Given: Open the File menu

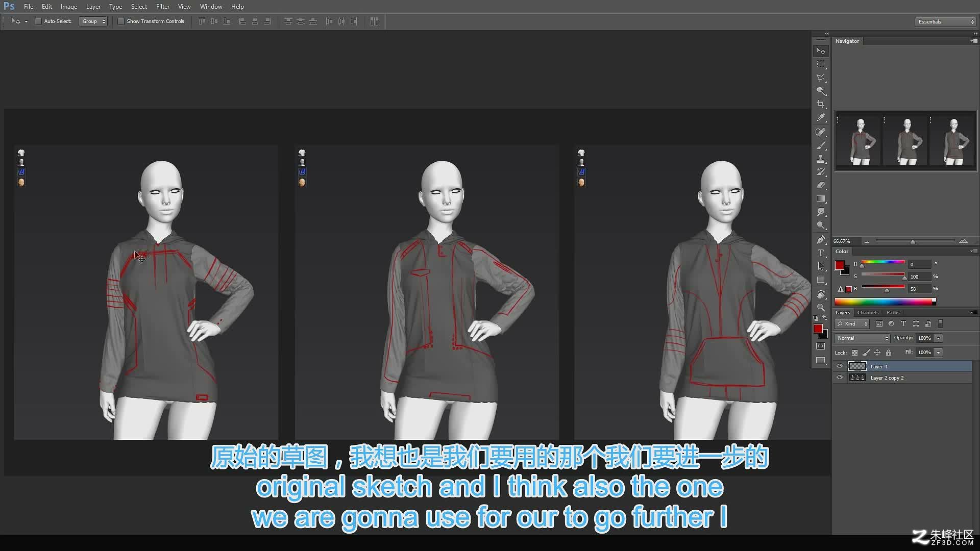Looking at the screenshot, I should 29,7.
